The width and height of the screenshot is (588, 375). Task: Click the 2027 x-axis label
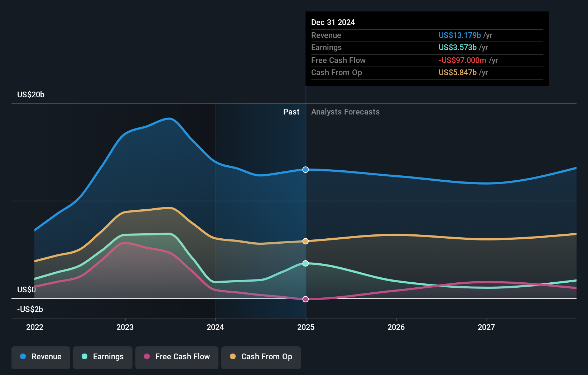[x=486, y=327]
